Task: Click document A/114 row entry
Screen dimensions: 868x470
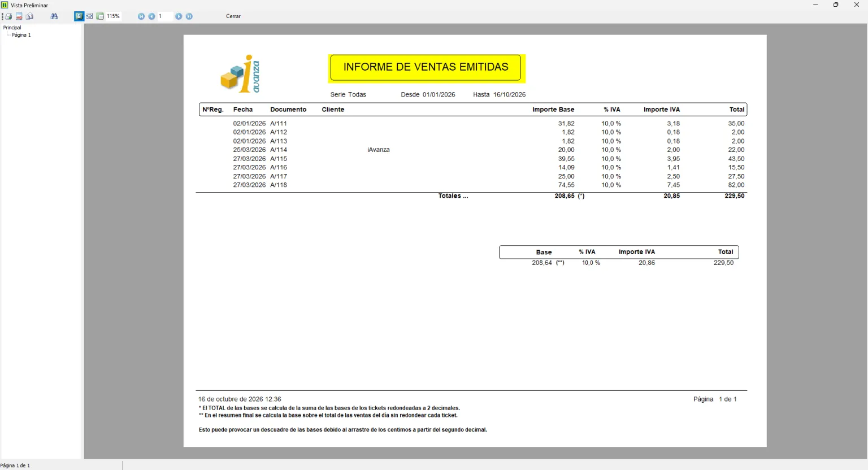Action: point(279,150)
